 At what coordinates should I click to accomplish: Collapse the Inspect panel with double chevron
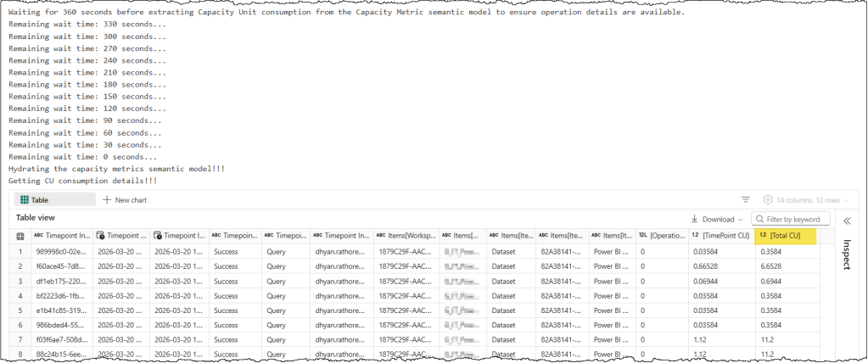846,220
